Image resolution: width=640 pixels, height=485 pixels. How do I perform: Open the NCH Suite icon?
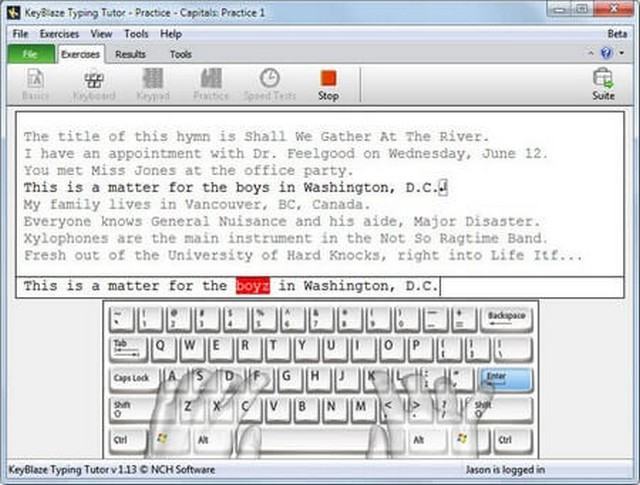(x=603, y=85)
